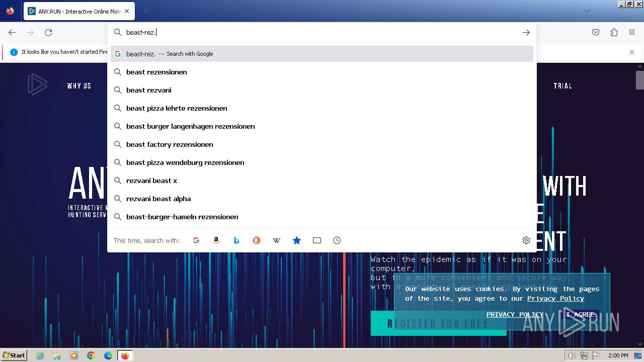Viewport: 644px width, 362px height.
Task: Open the Windows Start menu
Action: click(x=14, y=355)
